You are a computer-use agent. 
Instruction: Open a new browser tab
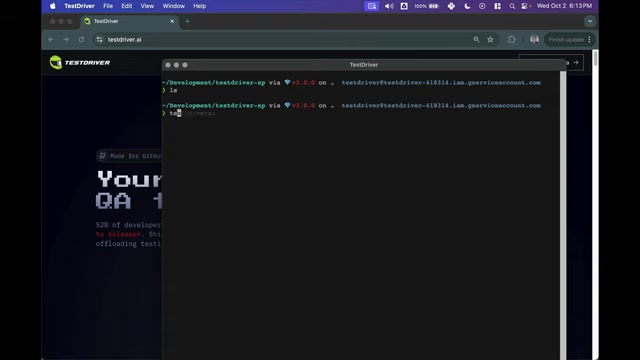click(x=187, y=21)
